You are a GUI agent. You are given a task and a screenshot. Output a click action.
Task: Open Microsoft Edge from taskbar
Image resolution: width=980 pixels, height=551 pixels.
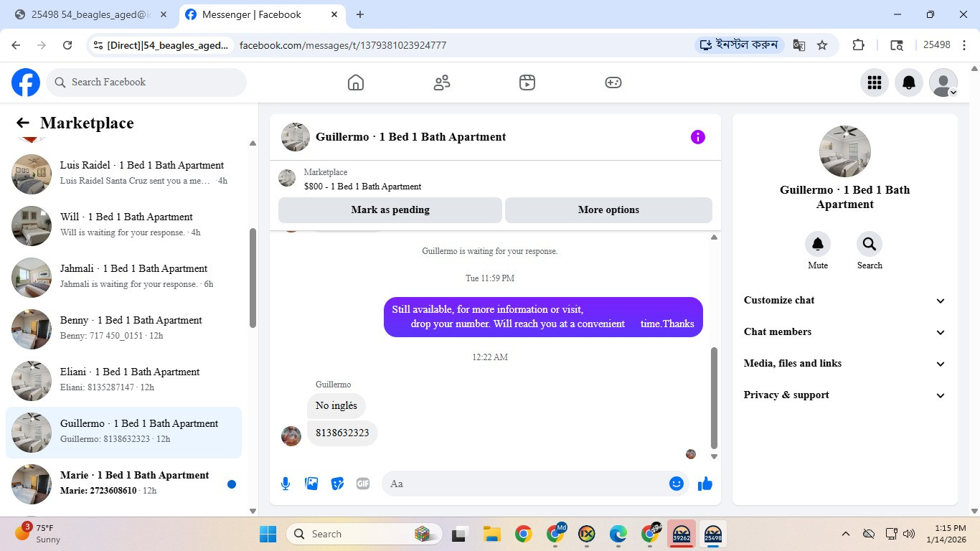(x=618, y=534)
